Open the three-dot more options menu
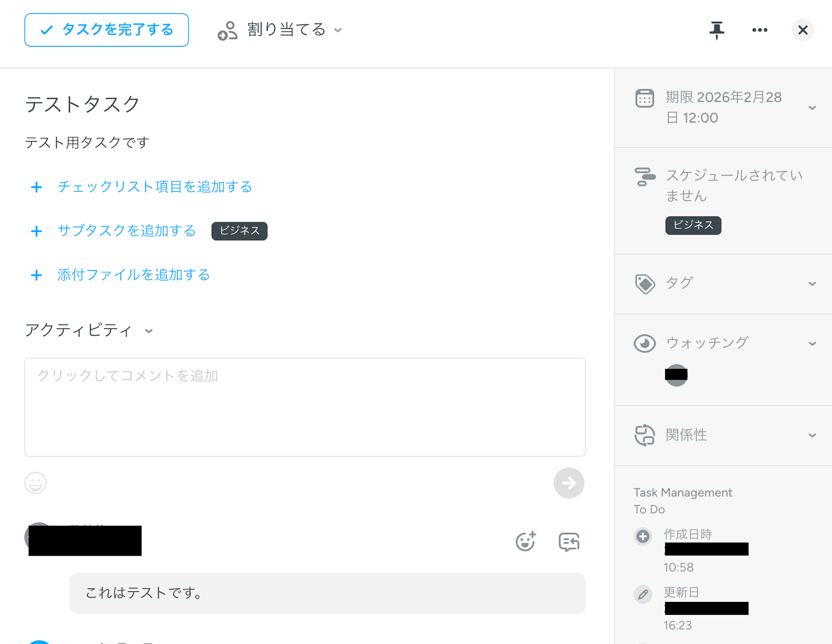The width and height of the screenshot is (832, 644). [760, 30]
